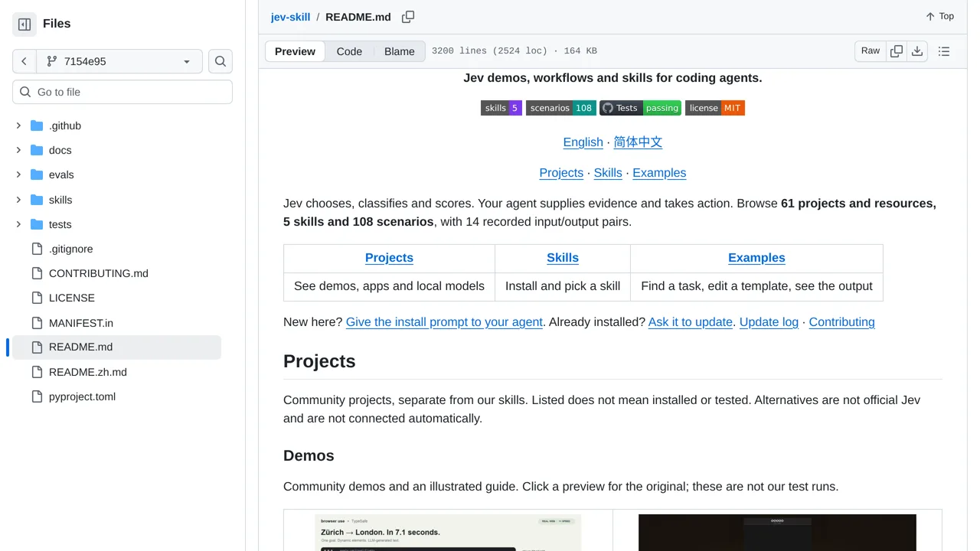Open the Contributing link
Screen dimensions: 980x551
(841, 322)
